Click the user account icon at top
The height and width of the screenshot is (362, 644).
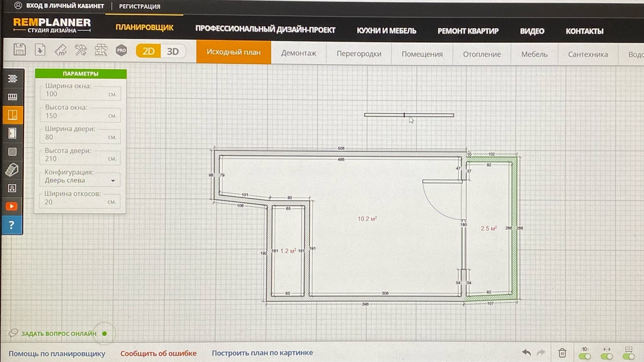(x=18, y=6)
